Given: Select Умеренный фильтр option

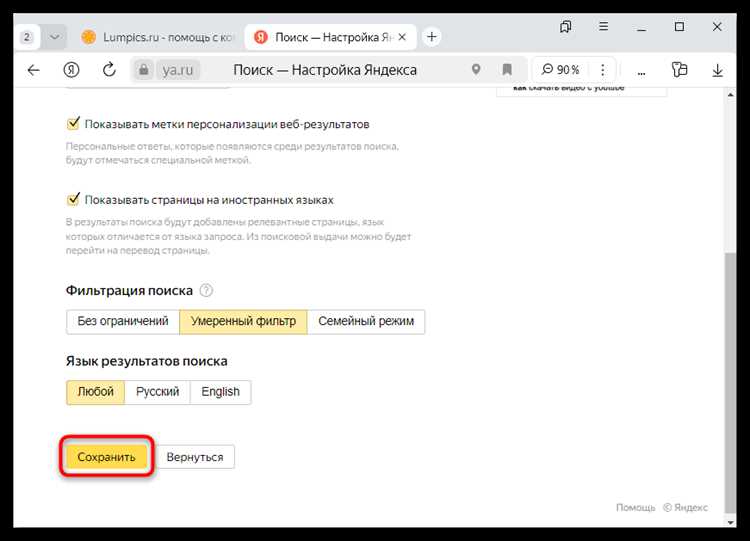Looking at the screenshot, I should click(x=243, y=321).
